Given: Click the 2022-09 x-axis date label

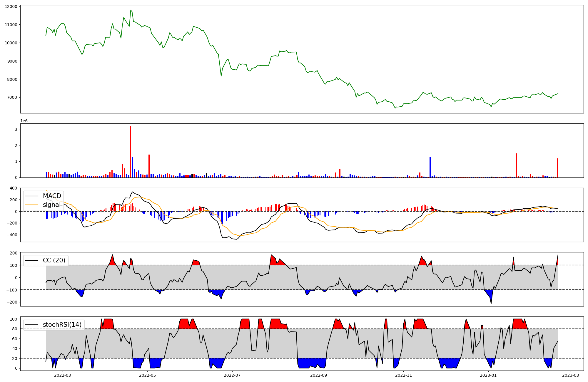Looking at the screenshot, I should 319,375.
